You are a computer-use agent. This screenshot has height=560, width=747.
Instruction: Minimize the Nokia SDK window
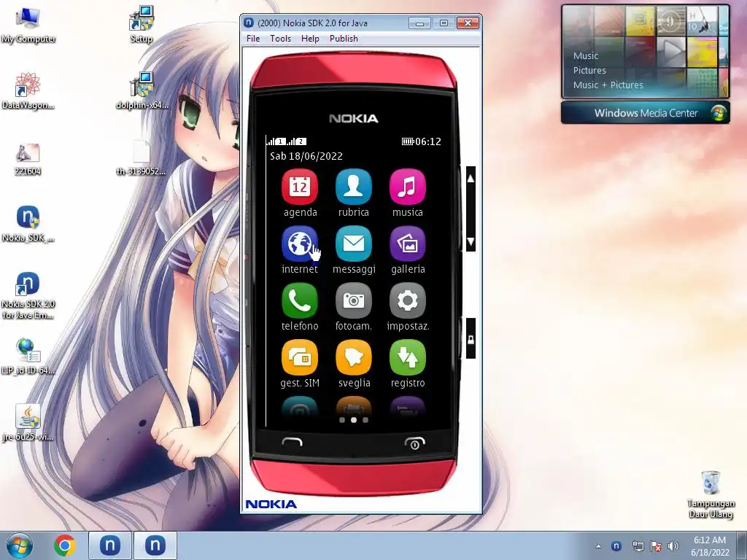tap(419, 23)
